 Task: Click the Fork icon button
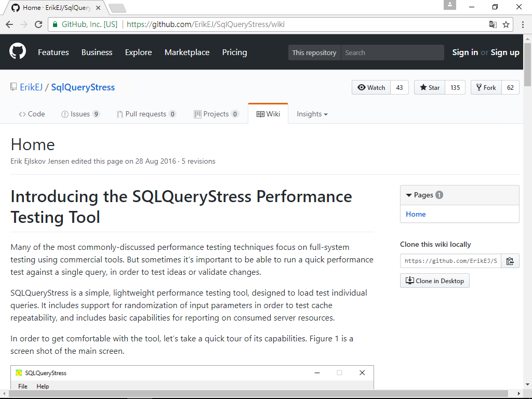(478, 87)
